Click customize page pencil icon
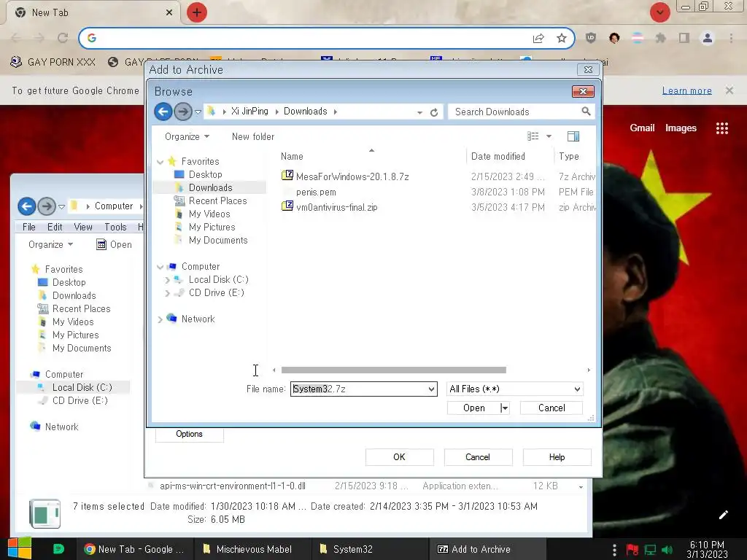The width and height of the screenshot is (747, 560). coord(723,515)
